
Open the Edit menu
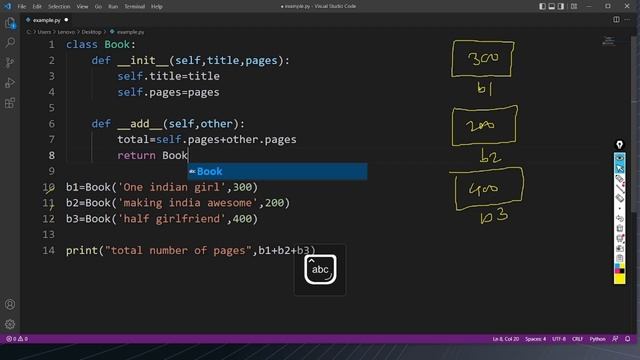(37, 7)
